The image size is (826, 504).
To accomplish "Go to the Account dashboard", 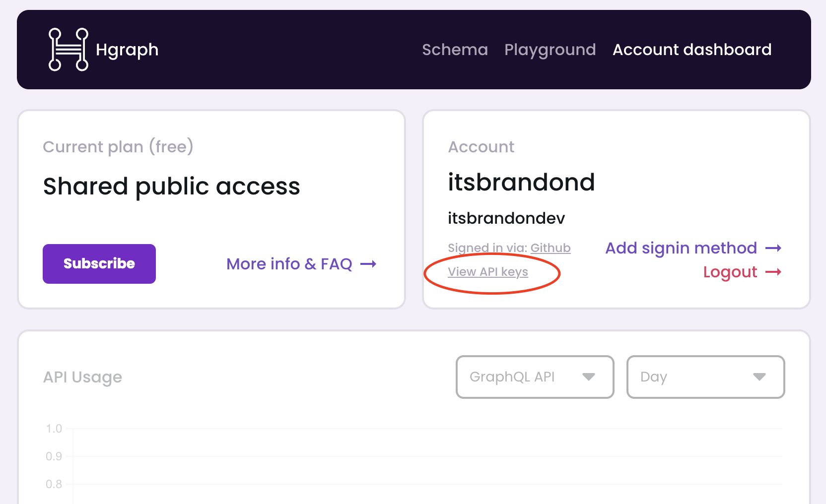I will coord(692,50).
